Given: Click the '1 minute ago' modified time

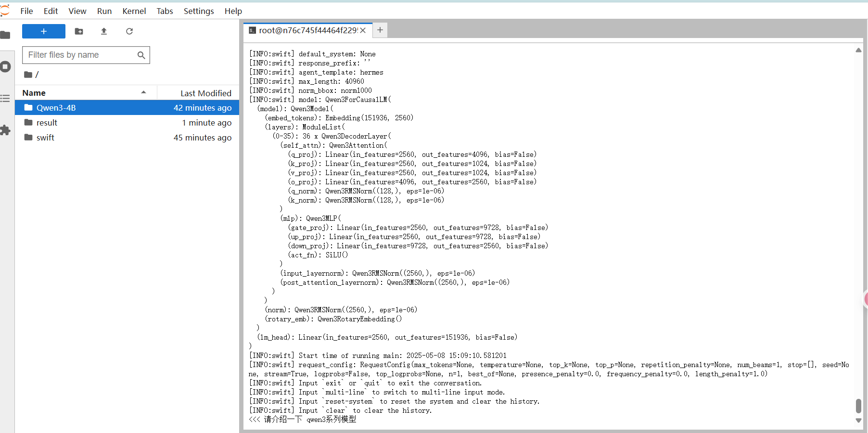Looking at the screenshot, I should [x=207, y=123].
